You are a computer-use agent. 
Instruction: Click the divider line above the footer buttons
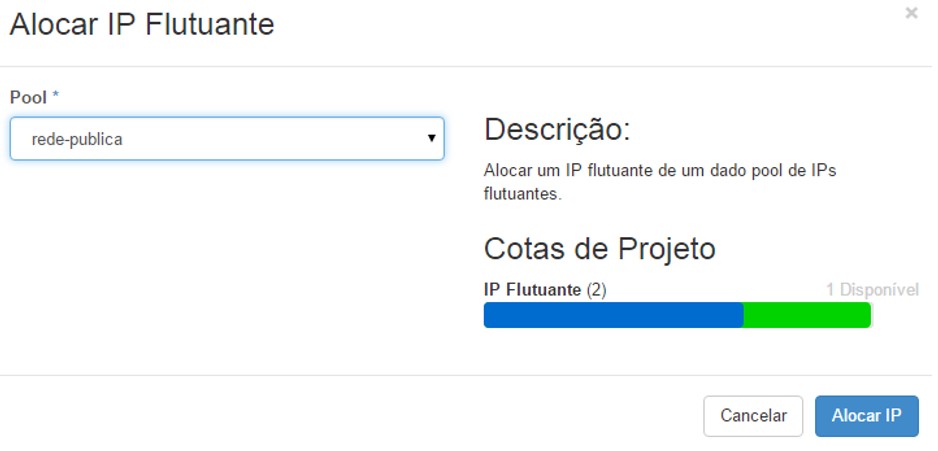tap(469, 376)
